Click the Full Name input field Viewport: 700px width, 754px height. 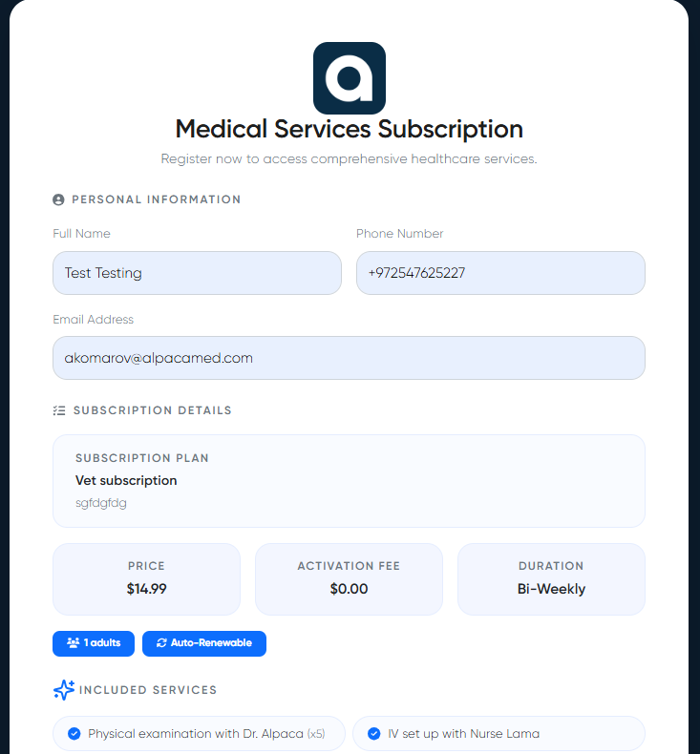coord(197,273)
